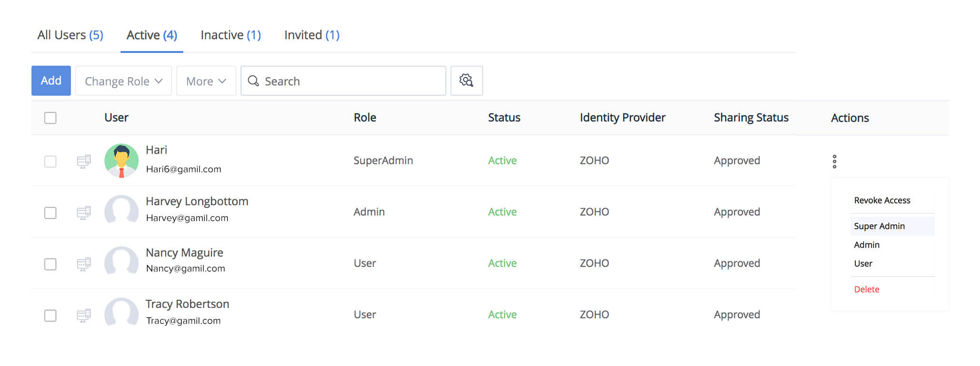
Task: Select Delete in the actions menu
Action: [867, 289]
